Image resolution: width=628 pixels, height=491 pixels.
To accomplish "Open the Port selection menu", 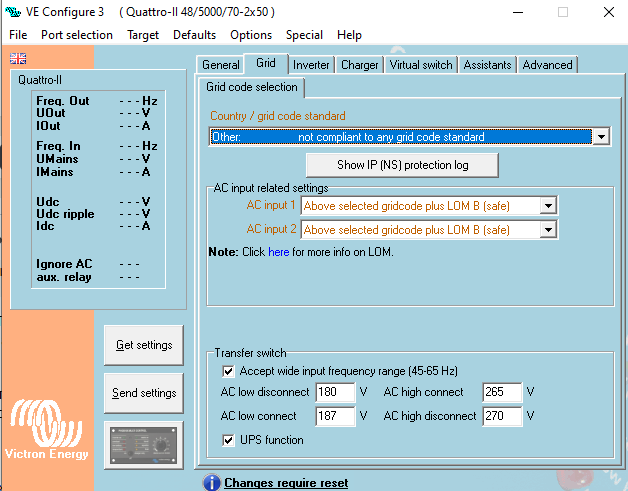I will point(77,35).
